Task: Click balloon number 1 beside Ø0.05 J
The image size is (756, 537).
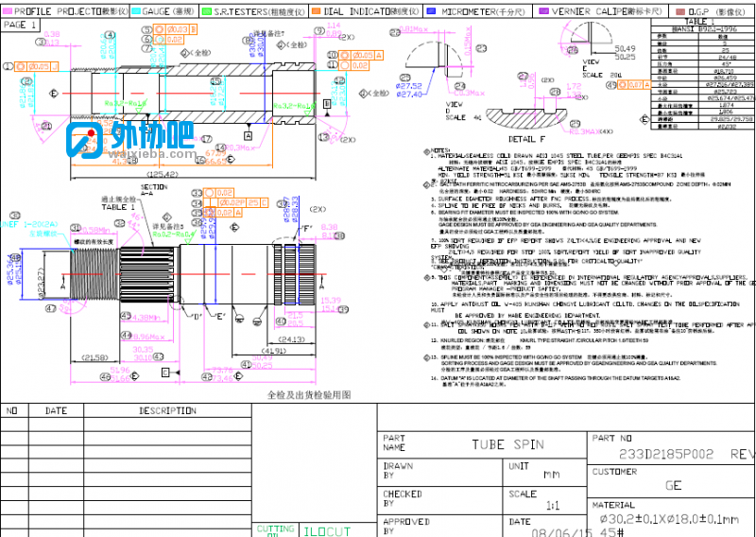Action: (8, 66)
